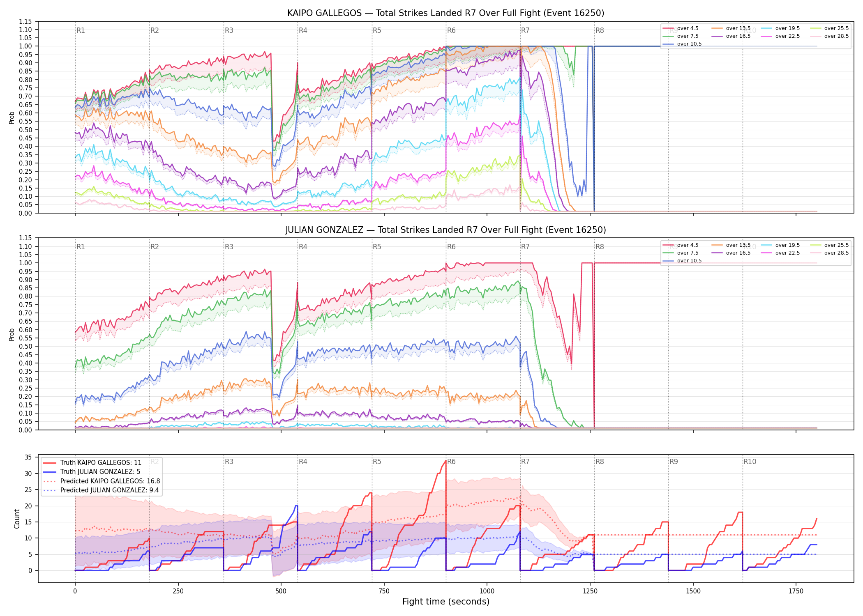
Task: Click the KAIPO GALLEGOS chart title
Action: click(445, 13)
